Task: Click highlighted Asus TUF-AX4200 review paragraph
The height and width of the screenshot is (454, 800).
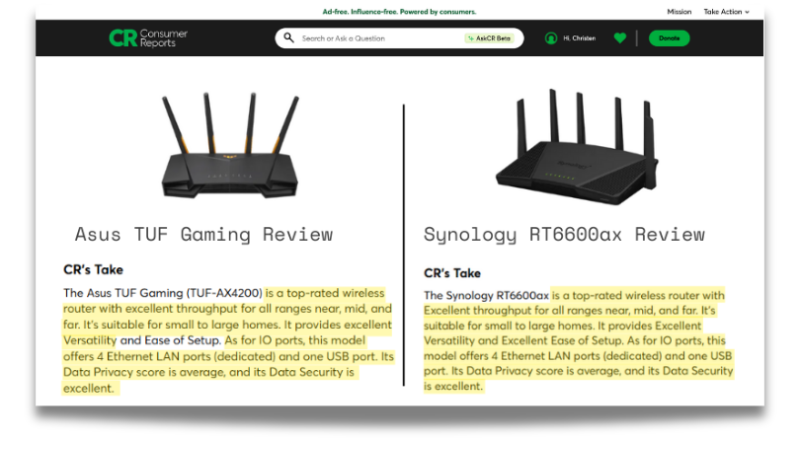Action: (228, 340)
